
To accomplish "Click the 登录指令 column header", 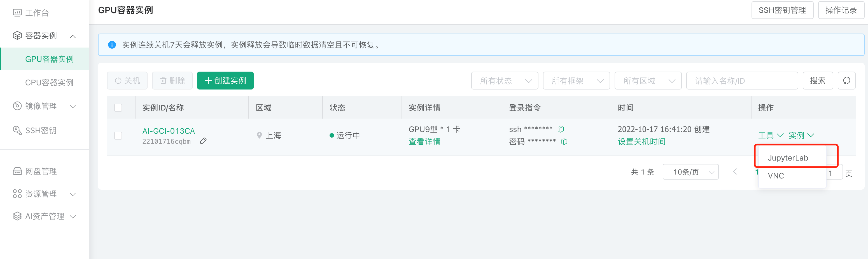I will (525, 107).
